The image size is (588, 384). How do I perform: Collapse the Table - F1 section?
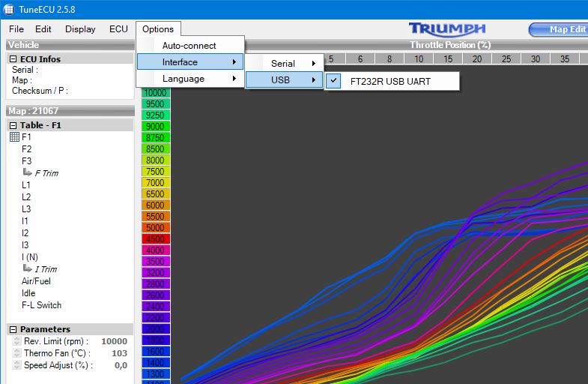click(x=13, y=125)
